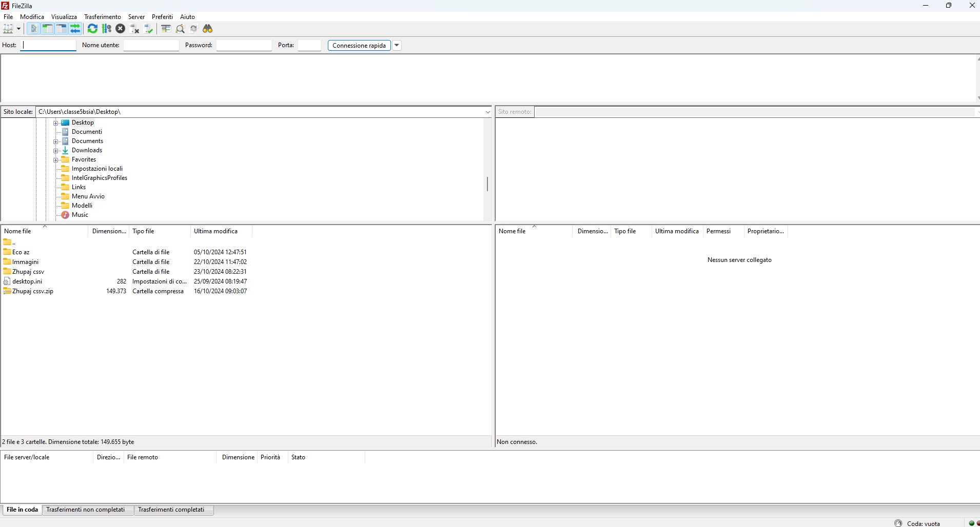
Task: Open the Sito locale path dropdown
Action: click(487, 112)
